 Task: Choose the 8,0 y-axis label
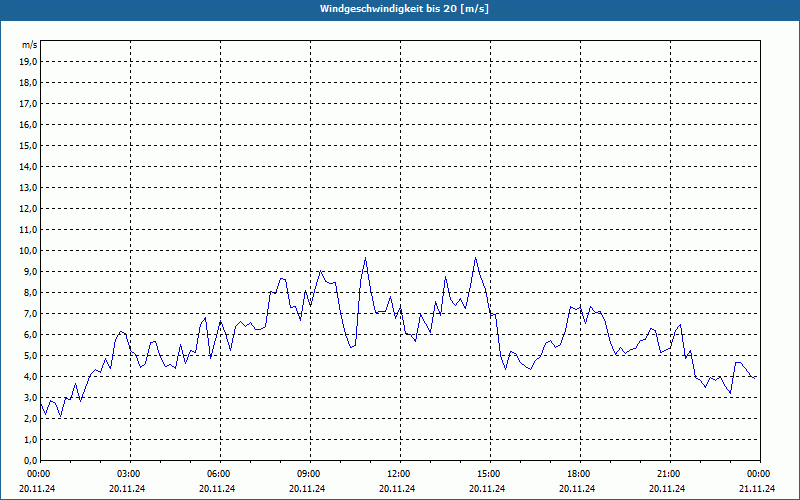[x=31, y=292]
